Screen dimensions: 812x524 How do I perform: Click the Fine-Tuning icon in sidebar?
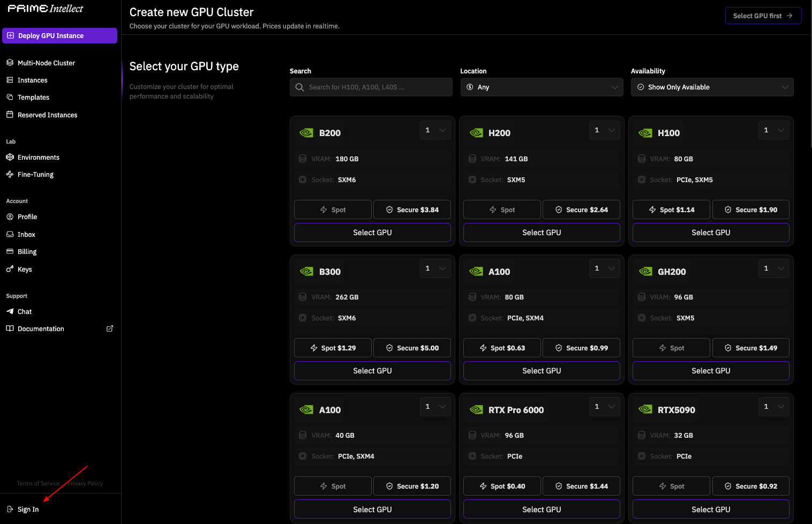10,174
